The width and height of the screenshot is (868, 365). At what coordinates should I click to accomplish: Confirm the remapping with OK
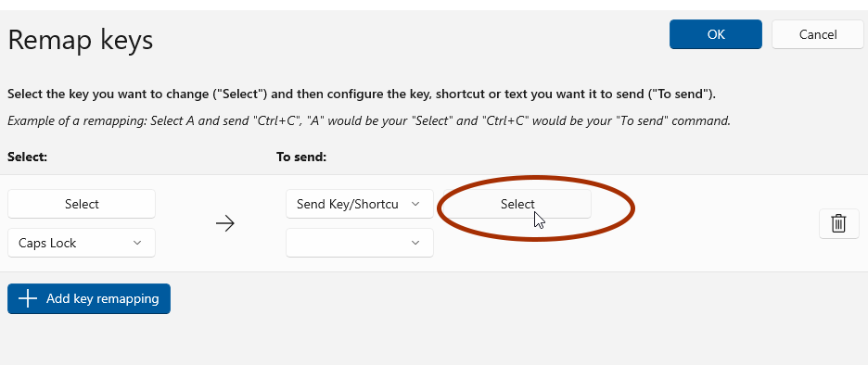coord(716,34)
